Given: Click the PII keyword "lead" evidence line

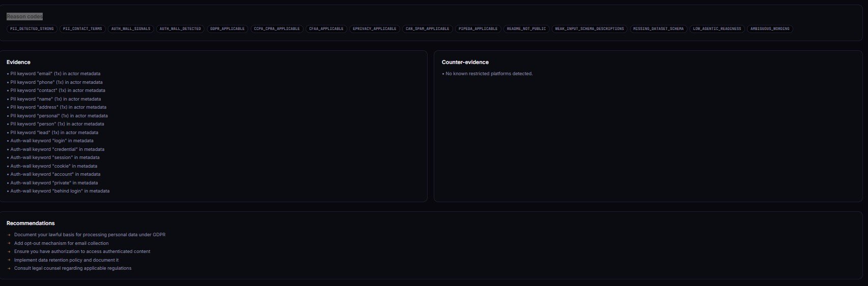Looking at the screenshot, I should click(x=52, y=133).
